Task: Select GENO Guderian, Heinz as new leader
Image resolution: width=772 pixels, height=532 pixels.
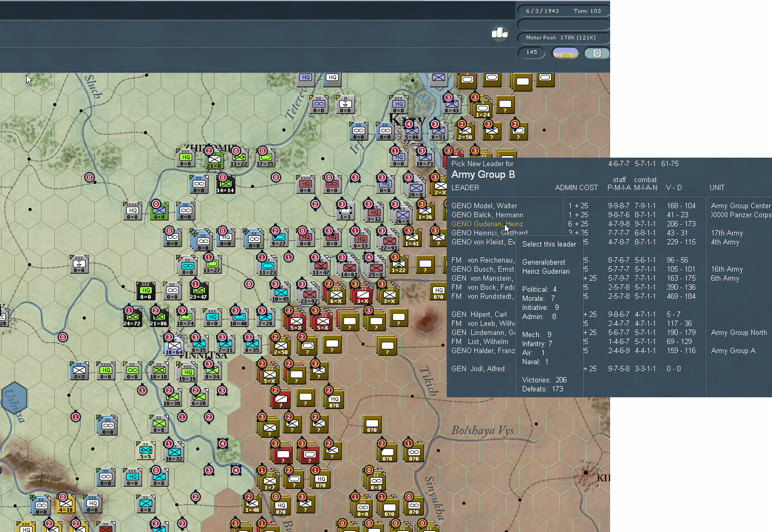Action: click(x=487, y=224)
